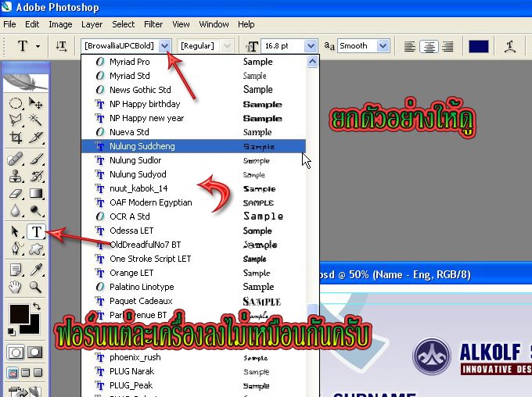Open the Image menu

[x=60, y=24]
